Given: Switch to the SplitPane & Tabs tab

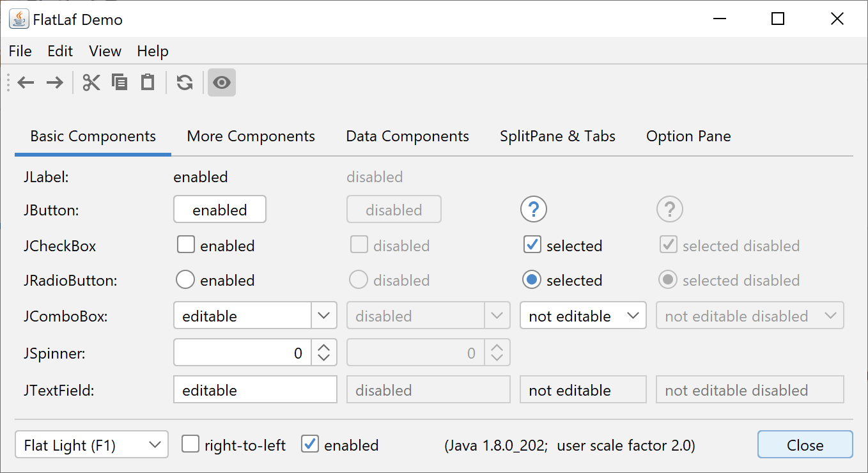Looking at the screenshot, I should pyautogui.click(x=558, y=136).
